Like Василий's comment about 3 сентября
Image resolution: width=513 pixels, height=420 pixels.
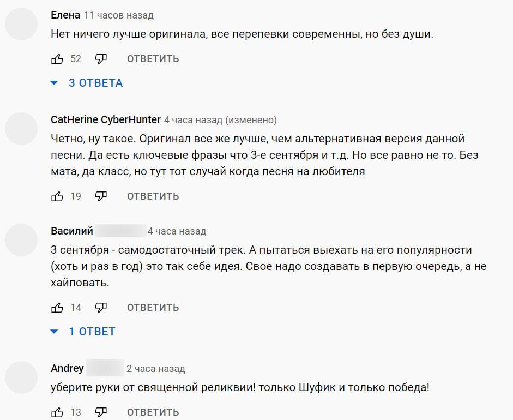[x=57, y=307]
